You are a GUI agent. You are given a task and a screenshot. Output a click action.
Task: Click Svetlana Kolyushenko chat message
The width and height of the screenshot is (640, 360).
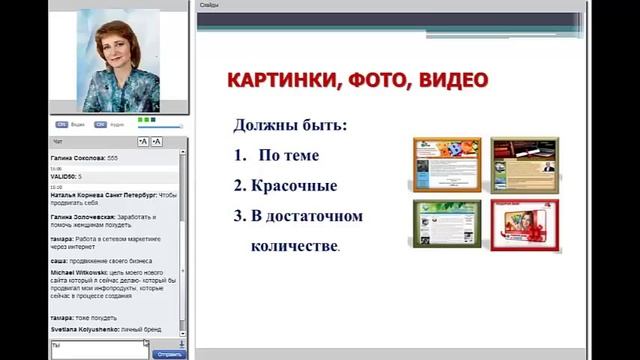coord(106,329)
